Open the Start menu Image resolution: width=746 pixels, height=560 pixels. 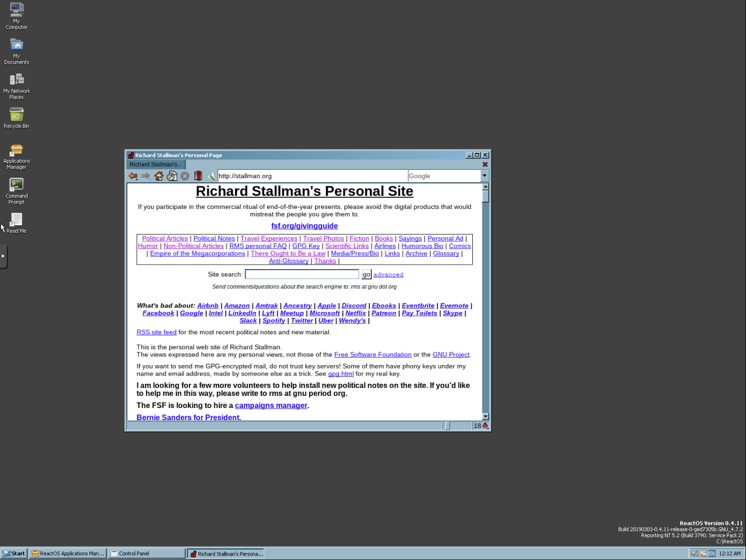(x=14, y=553)
